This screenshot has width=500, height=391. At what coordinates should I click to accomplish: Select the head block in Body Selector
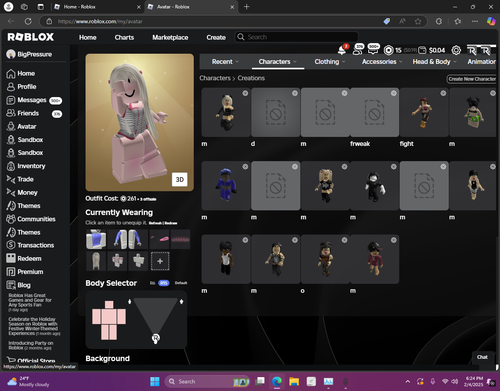[x=109, y=304]
